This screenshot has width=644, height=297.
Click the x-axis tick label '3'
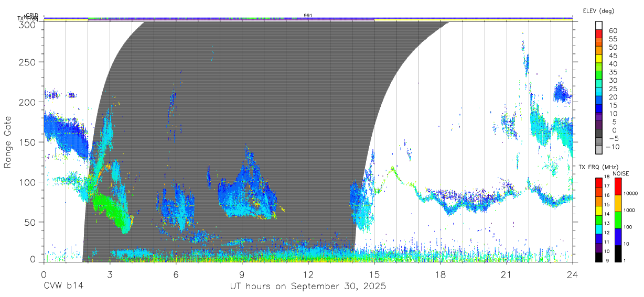(110, 273)
